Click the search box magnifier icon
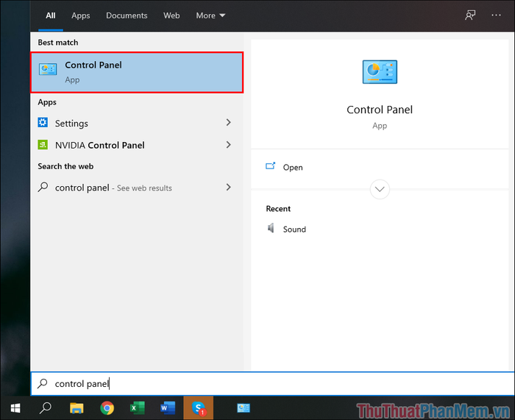Image resolution: width=515 pixels, height=420 pixels. click(43, 383)
